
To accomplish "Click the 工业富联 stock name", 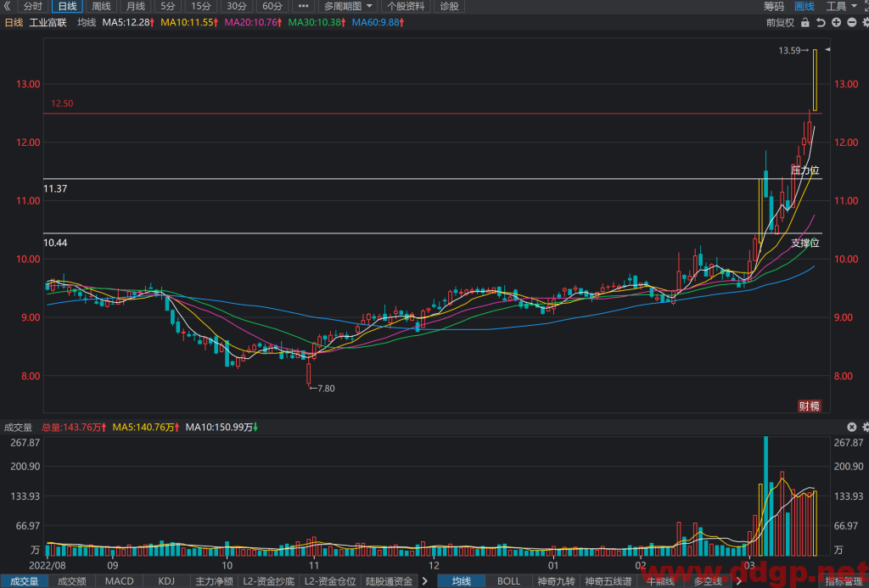I will tap(48, 23).
